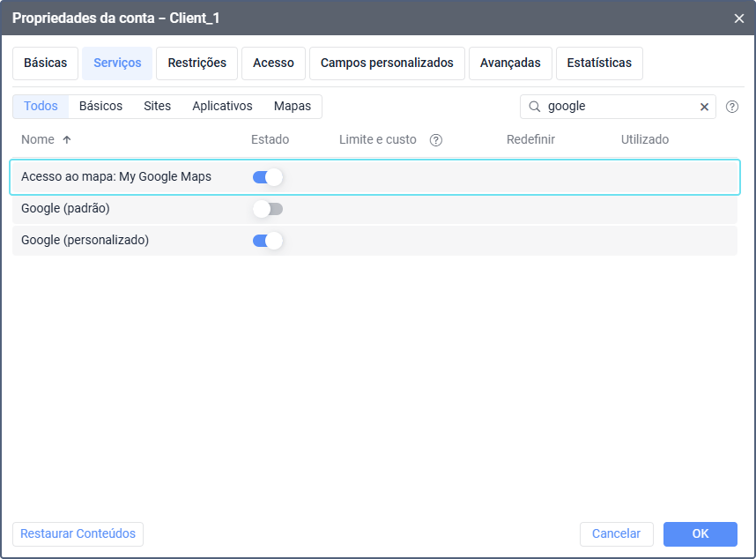756x559 pixels.
Task: Open the Estatísticas tab
Action: (599, 63)
